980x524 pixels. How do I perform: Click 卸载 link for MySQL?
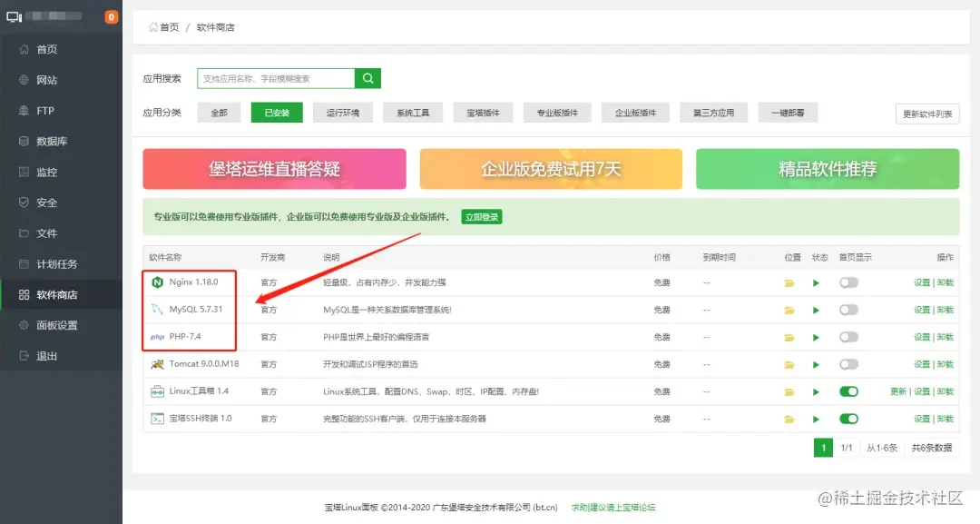945,310
